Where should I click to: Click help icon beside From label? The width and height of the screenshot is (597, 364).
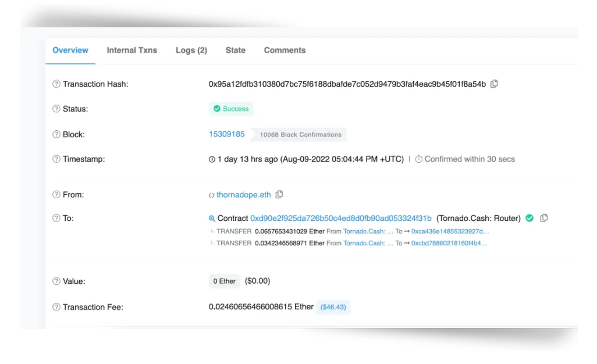56,194
